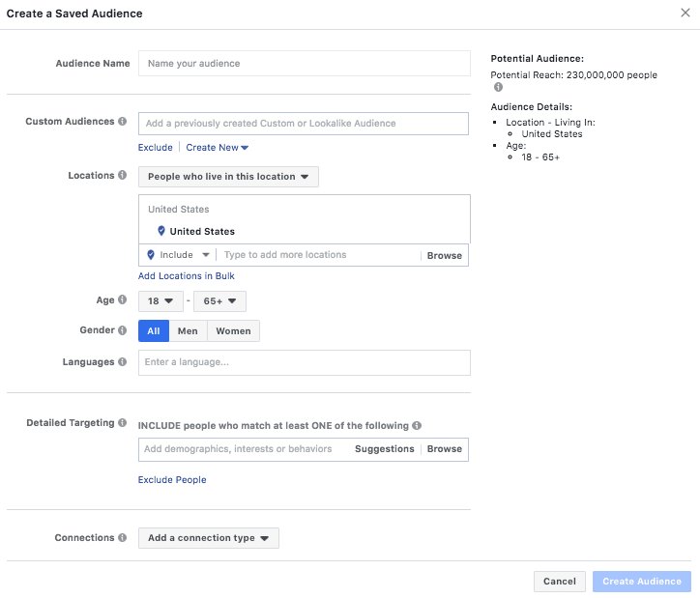
Task: Click the pin icon next to bold United States
Action: point(161,231)
